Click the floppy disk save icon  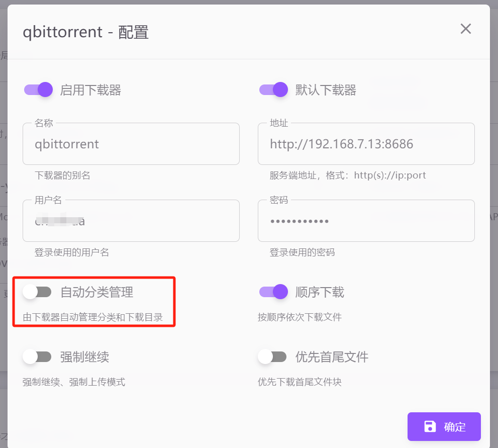coord(430,427)
